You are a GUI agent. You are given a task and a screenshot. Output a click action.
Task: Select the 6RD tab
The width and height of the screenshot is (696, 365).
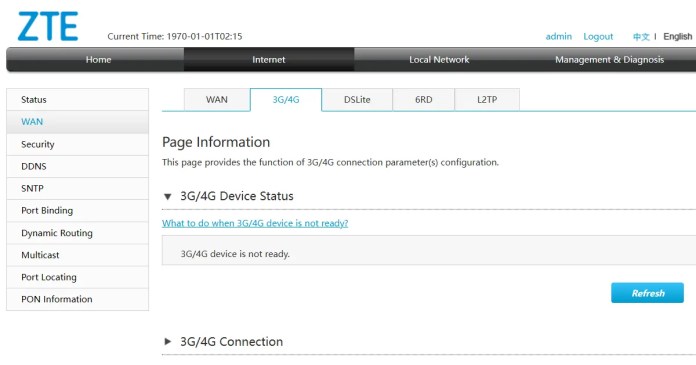[x=423, y=99]
